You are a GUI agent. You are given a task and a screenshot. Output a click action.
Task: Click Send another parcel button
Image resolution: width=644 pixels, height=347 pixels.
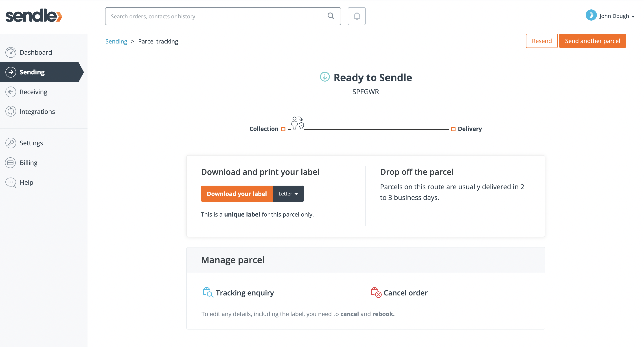592,41
